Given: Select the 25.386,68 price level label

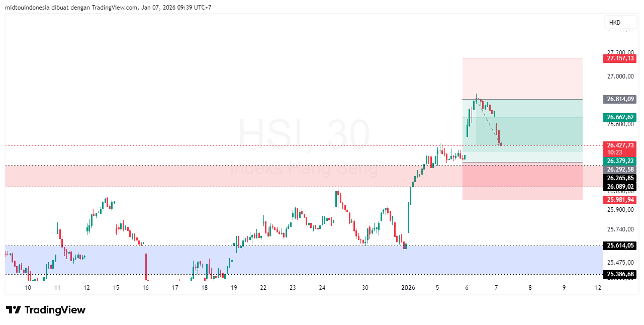Looking at the screenshot, I should [620, 274].
